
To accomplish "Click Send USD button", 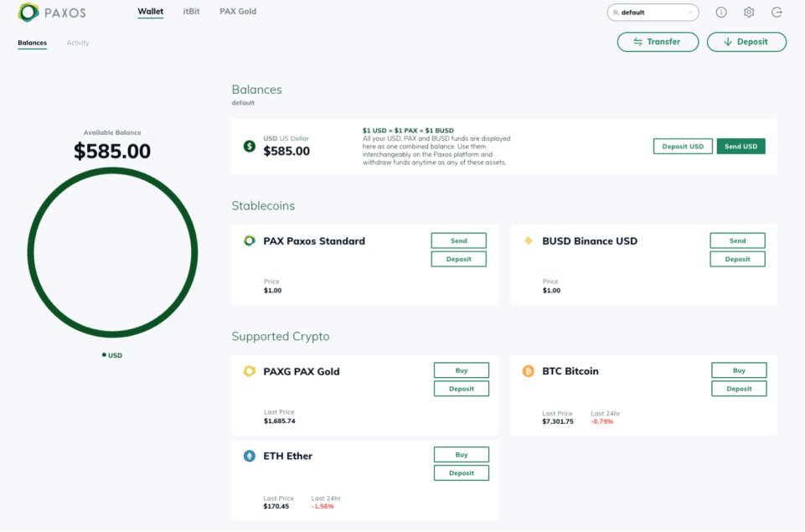I will tap(740, 147).
